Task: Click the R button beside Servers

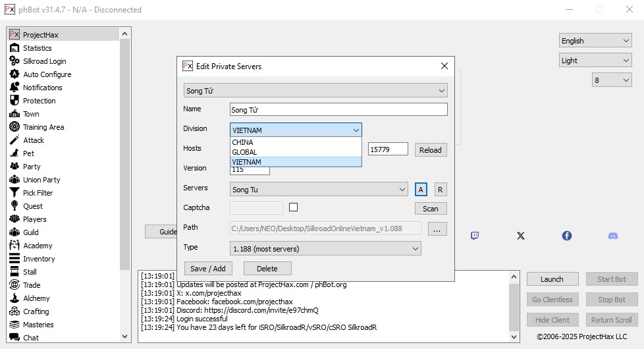Action: (x=441, y=190)
